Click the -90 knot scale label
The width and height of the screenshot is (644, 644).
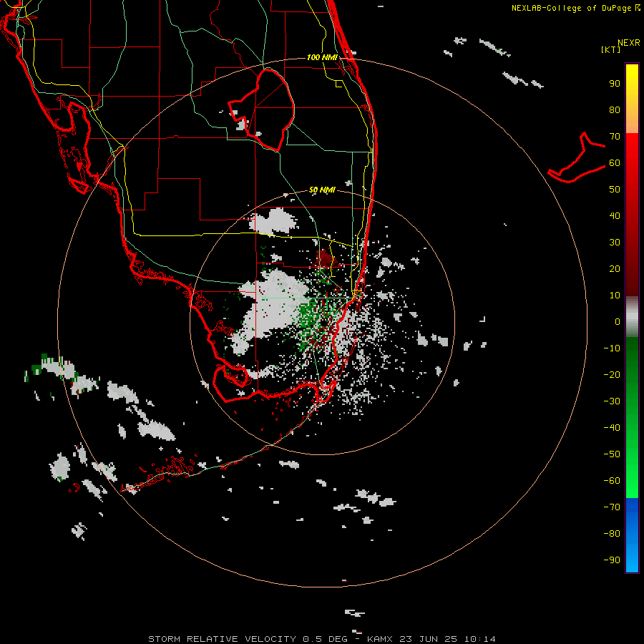[612, 560]
